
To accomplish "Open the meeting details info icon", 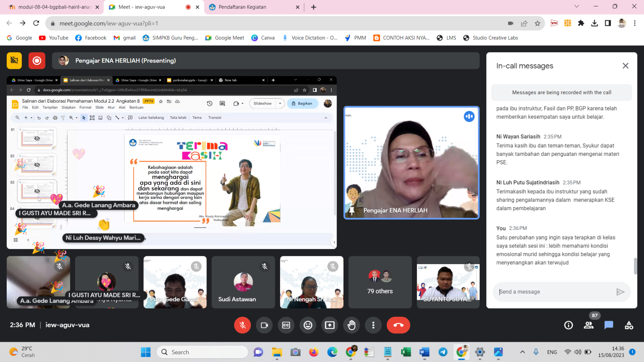I will click(x=568, y=325).
